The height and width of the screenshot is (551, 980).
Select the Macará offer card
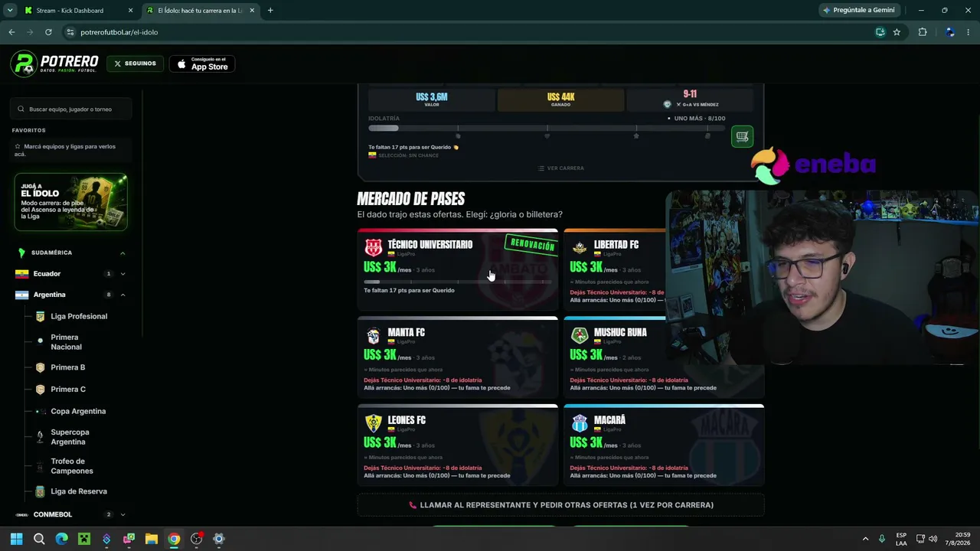pyautogui.click(x=664, y=445)
